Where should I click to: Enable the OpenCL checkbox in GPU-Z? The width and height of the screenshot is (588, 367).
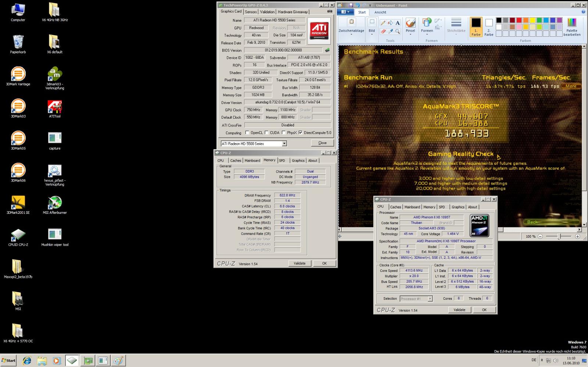pyautogui.click(x=247, y=133)
